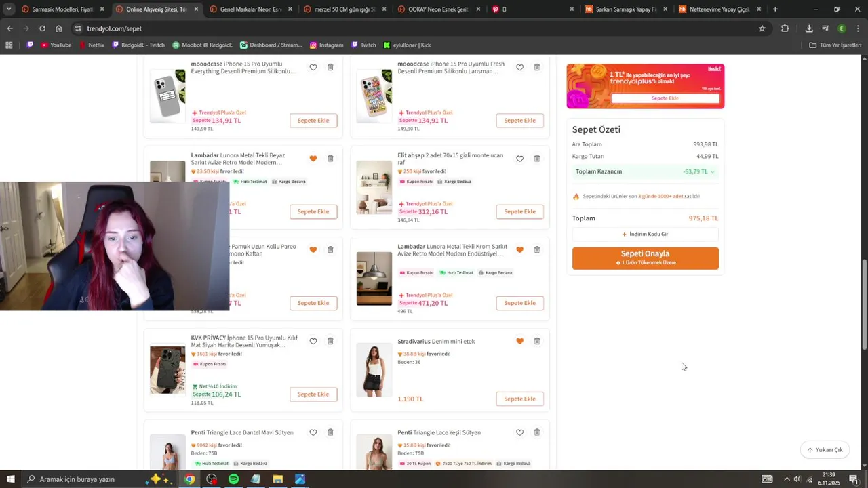Viewport: 868px width, 488px height.
Task: Switch to OOKAY Neon Esnek Şerit tab
Action: click(438, 9)
